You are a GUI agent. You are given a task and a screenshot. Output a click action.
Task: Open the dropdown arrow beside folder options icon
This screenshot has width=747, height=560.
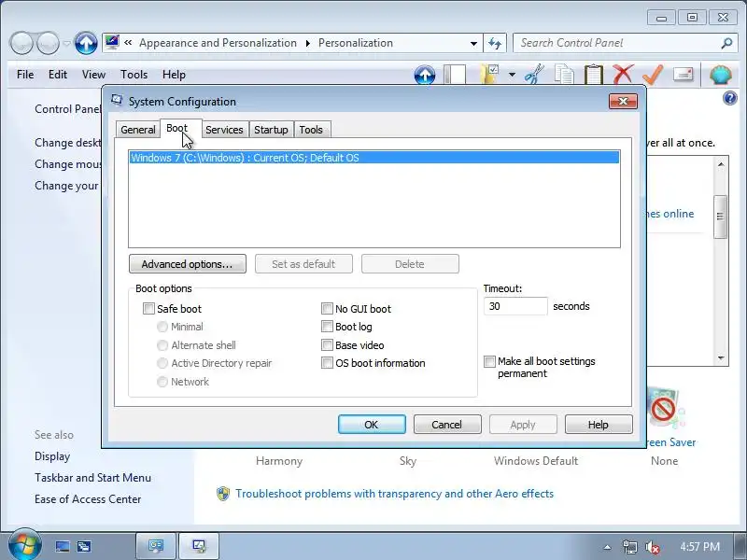pyautogui.click(x=512, y=75)
